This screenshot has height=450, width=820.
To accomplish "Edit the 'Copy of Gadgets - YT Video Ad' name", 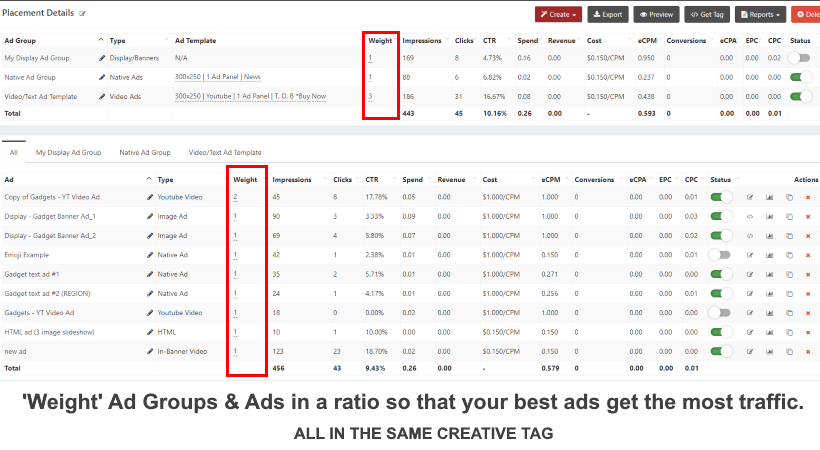I will [x=150, y=197].
